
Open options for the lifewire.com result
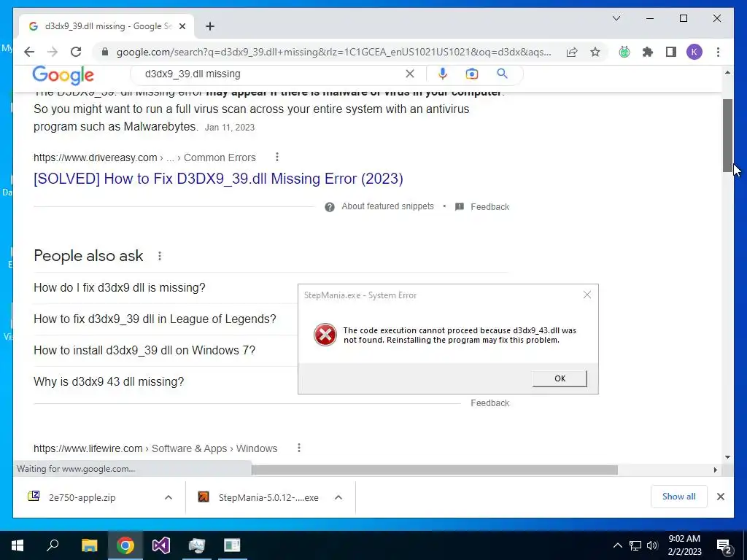tap(298, 448)
